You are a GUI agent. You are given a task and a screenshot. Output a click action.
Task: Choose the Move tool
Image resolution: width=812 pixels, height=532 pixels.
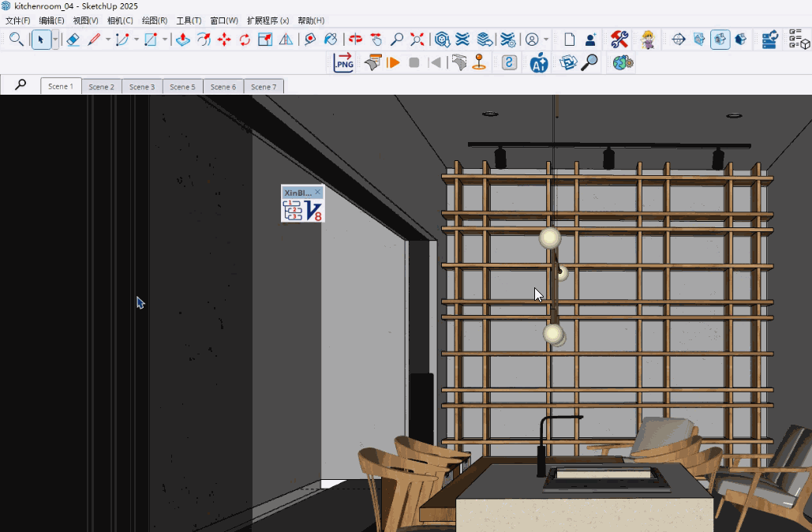click(224, 39)
